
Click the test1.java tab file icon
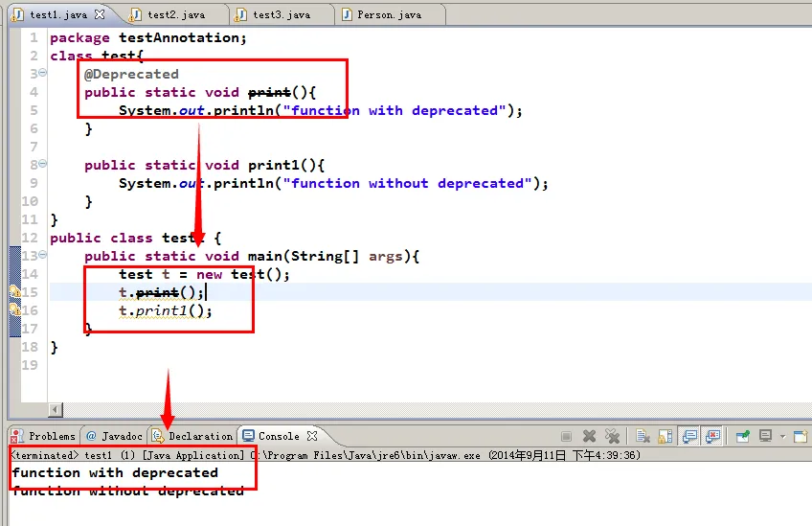[x=17, y=14]
